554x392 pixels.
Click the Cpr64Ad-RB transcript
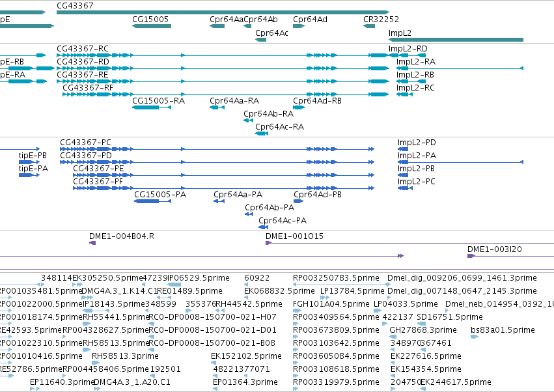pyautogui.click(x=299, y=107)
